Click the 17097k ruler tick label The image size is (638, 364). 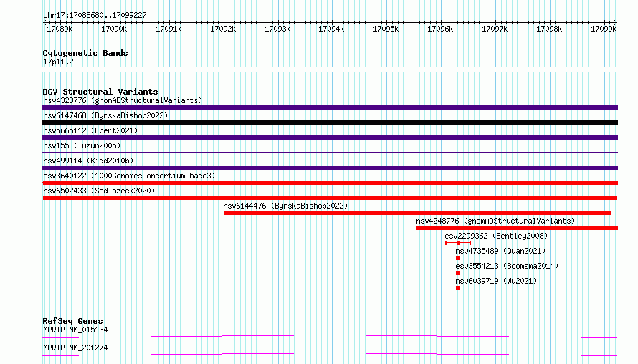coord(495,29)
